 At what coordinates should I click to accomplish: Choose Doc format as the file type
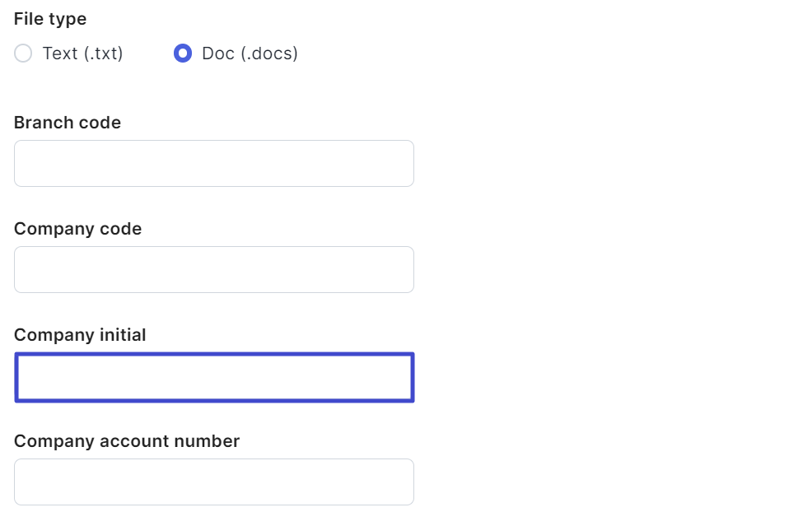click(x=183, y=54)
